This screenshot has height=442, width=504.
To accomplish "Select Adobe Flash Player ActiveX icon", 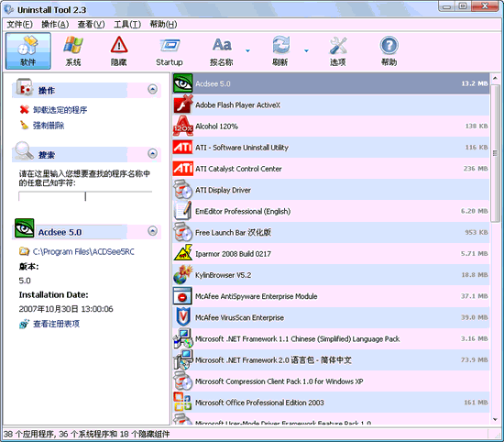I will point(183,105).
